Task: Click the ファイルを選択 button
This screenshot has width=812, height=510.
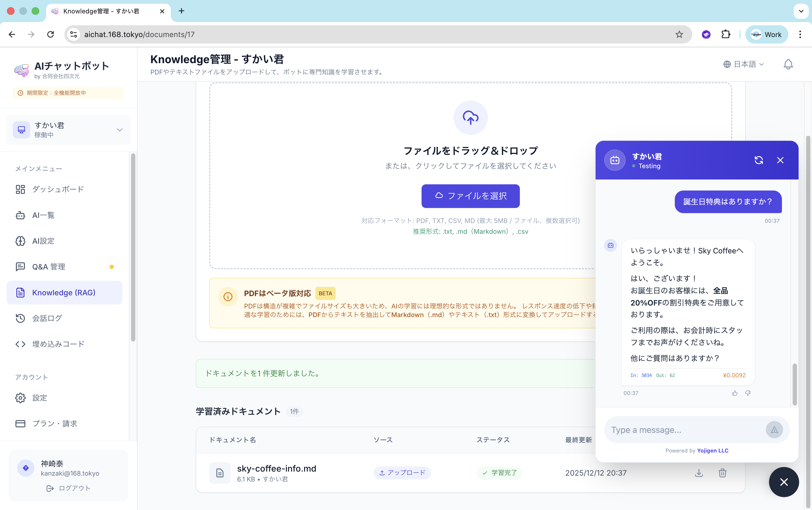Action: coord(470,196)
